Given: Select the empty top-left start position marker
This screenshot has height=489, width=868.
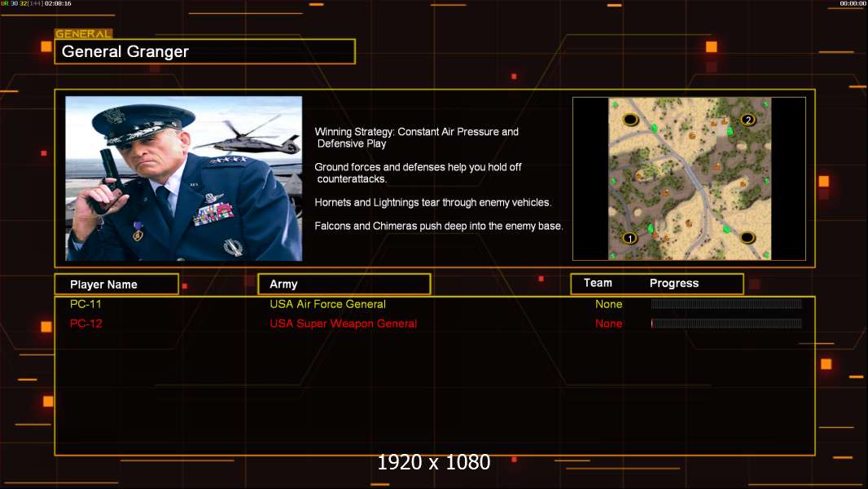Looking at the screenshot, I should (x=630, y=120).
